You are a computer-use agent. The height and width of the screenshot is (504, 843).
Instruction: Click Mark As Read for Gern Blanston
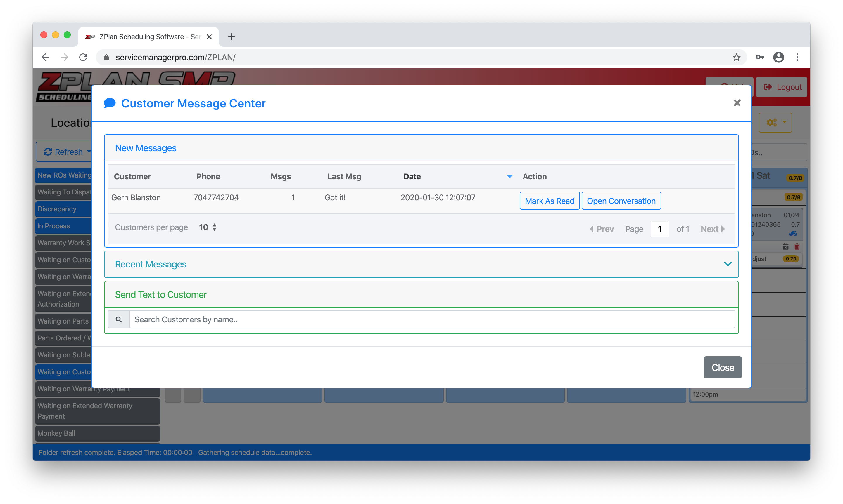point(549,201)
